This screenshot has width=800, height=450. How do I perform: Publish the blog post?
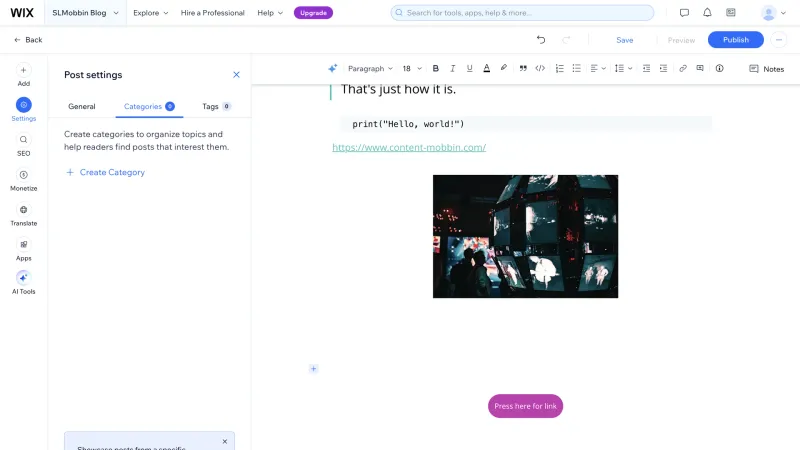735,40
